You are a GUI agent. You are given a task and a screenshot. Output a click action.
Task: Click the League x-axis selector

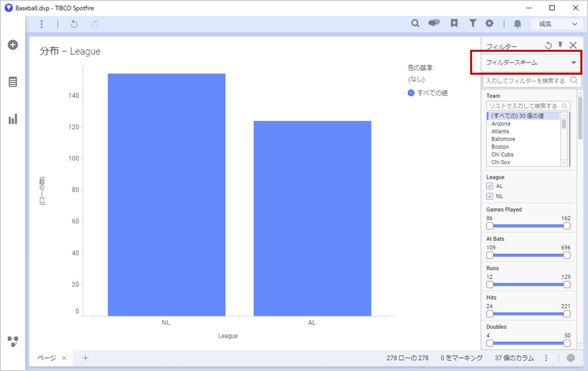(228, 336)
